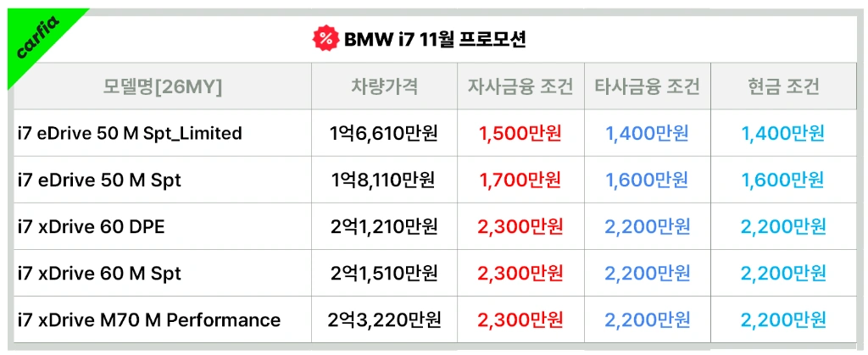This screenshot has height=355, width=868.
Task: Click the 2억1,210만원 price for xDrive 60 DPE
Action: (x=384, y=227)
